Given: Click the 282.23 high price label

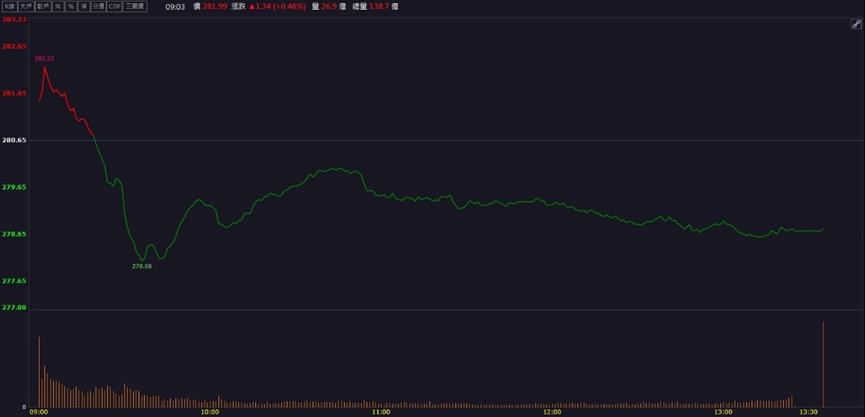Looking at the screenshot, I should (44, 58).
